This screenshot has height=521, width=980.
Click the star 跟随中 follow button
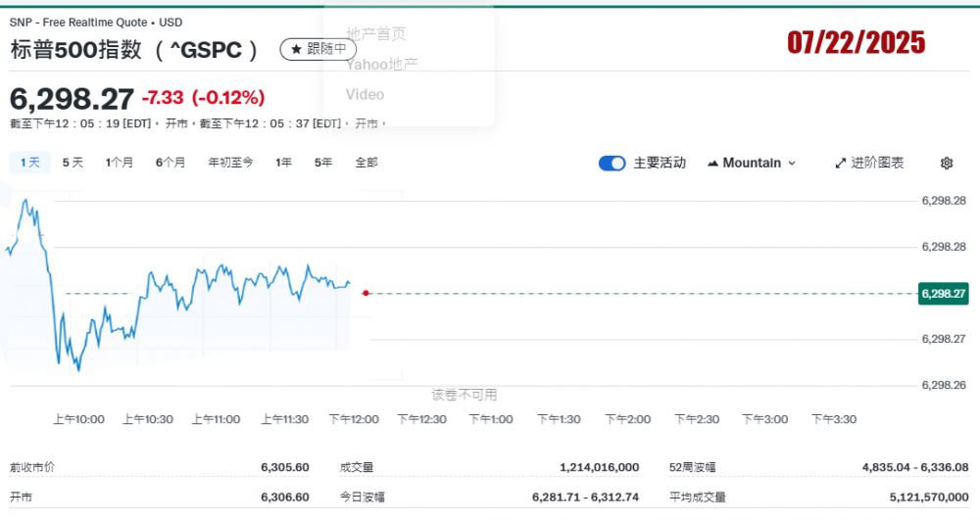point(318,49)
